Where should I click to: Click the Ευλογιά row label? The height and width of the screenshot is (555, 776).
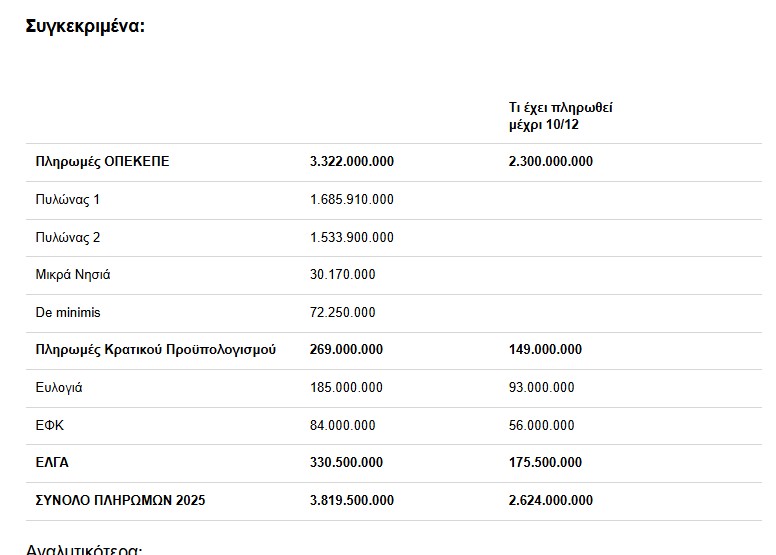(x=59, y=388)
